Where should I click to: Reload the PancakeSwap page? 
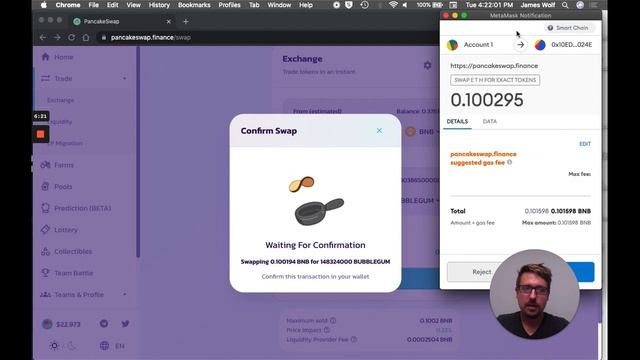click(x=71, y=37)
